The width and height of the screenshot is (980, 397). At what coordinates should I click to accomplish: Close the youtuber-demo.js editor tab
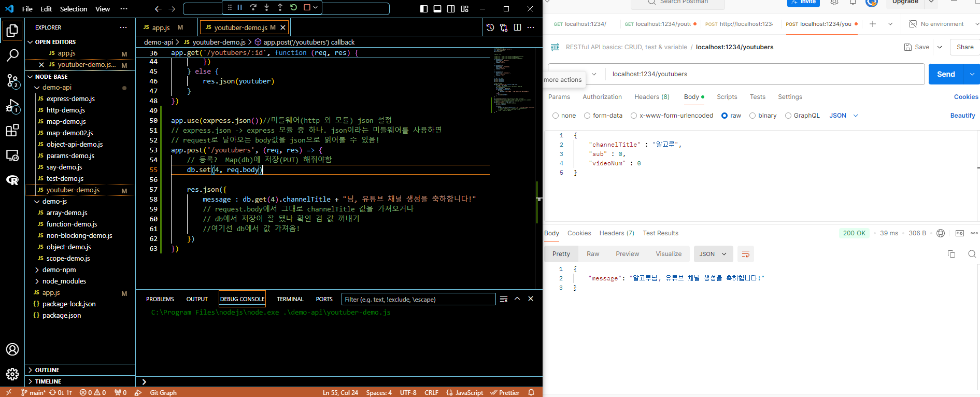[282, 27]
